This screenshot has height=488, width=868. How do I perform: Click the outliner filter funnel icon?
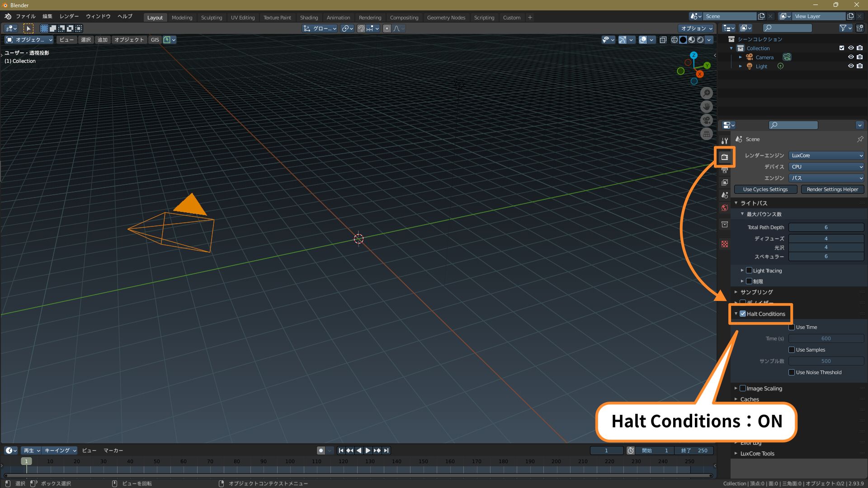tap(843, 28)
